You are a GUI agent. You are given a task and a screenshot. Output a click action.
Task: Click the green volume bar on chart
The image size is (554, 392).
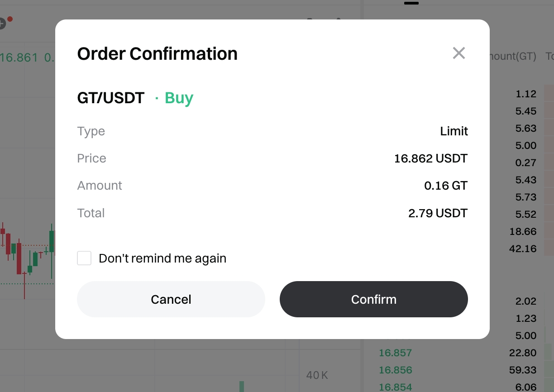(242, 386)
